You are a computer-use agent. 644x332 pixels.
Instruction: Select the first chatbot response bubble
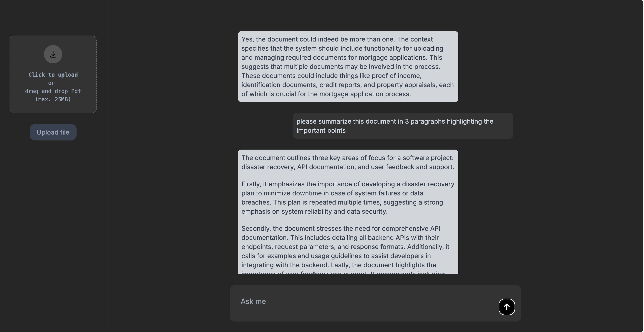348,67
